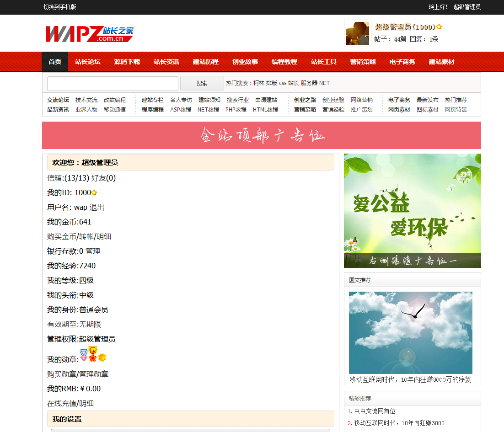Click the orange sun medal icon

102,357
